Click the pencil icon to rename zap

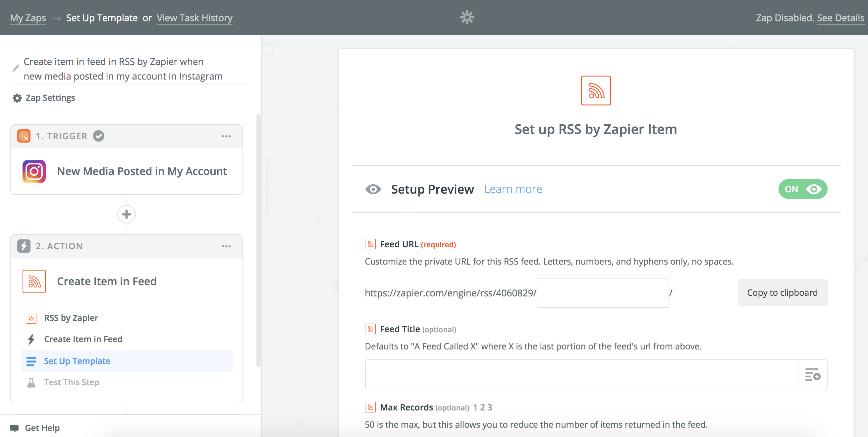point(16,68)
